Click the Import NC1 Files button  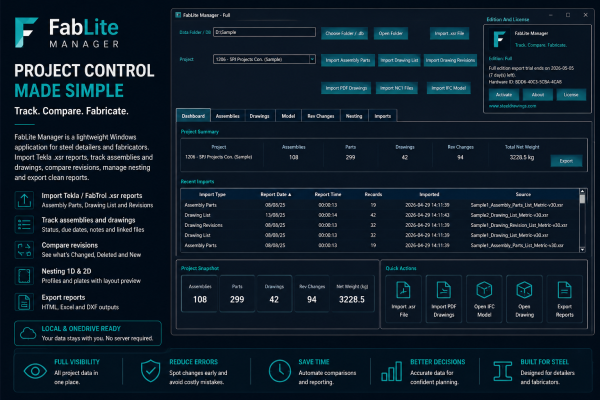click(x=397, y=88)
